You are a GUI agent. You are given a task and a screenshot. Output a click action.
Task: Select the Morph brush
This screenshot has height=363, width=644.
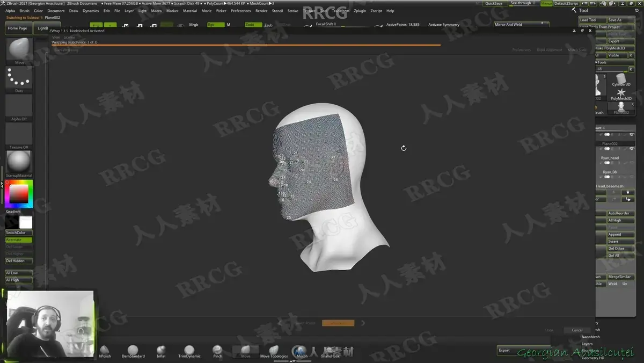point(302,351)
